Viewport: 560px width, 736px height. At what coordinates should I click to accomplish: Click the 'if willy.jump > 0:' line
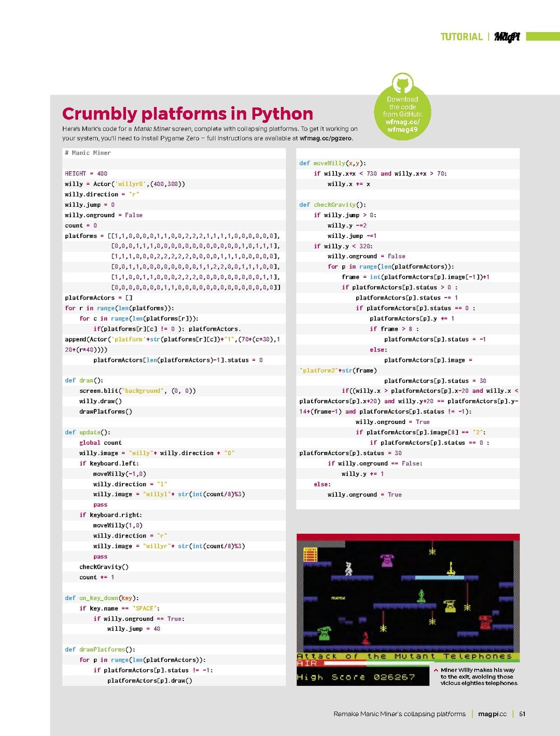click(x=345, y=215)
